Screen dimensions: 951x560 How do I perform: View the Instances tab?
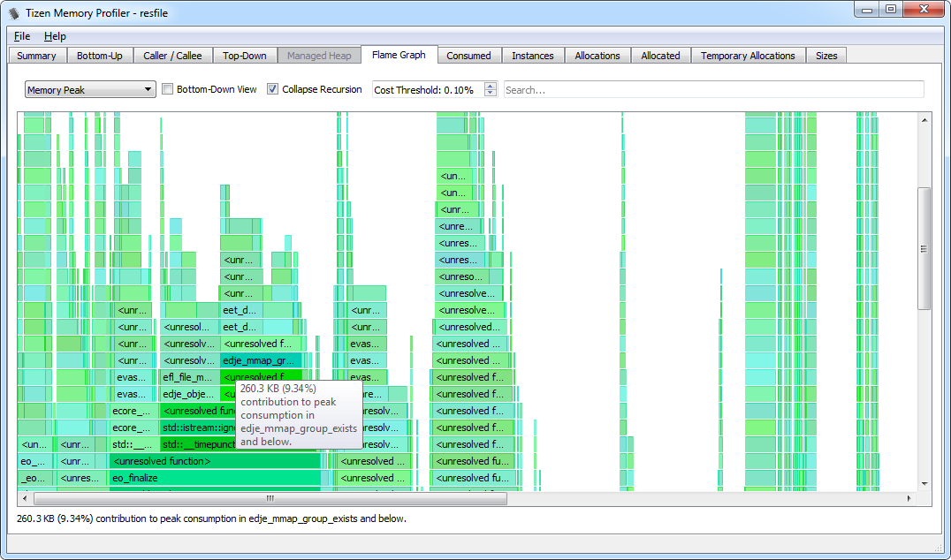click(532, 55)
